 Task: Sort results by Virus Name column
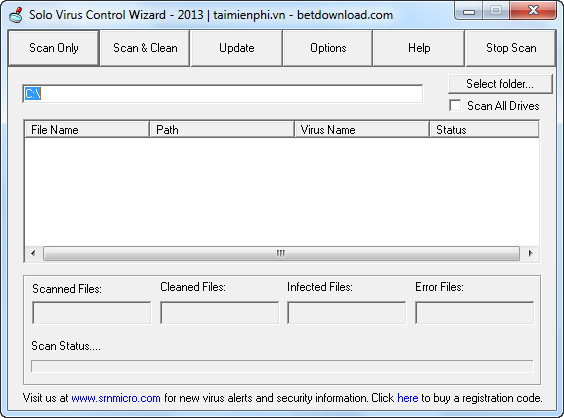coord(362,130)
